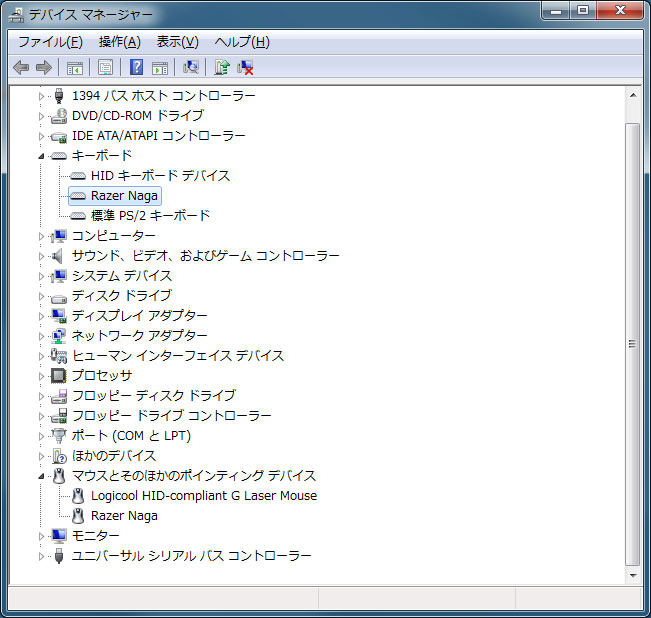This screenshot has width=651, height=618.
Task: Open the Properties toolbar icon
Action: coord(105,67)
